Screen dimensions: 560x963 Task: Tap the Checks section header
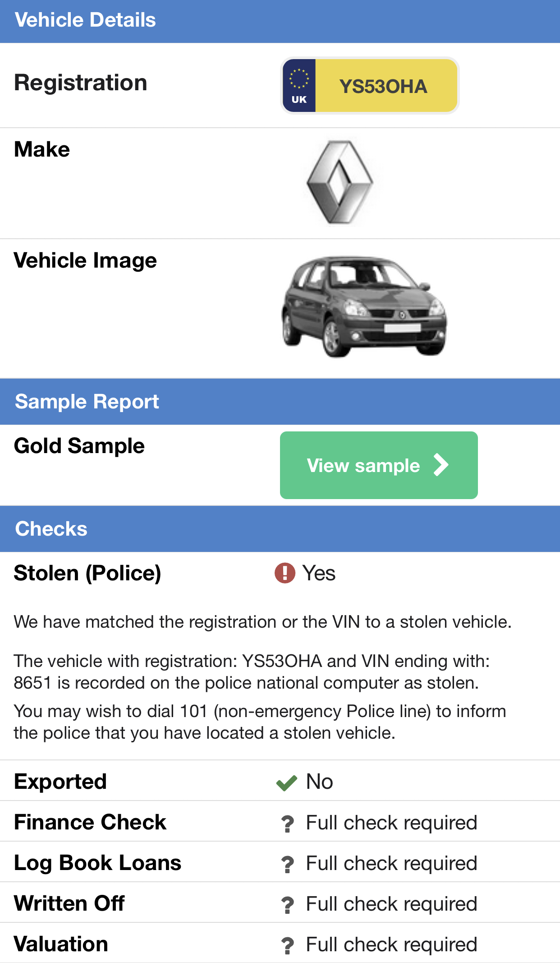(x=280, y=529)
